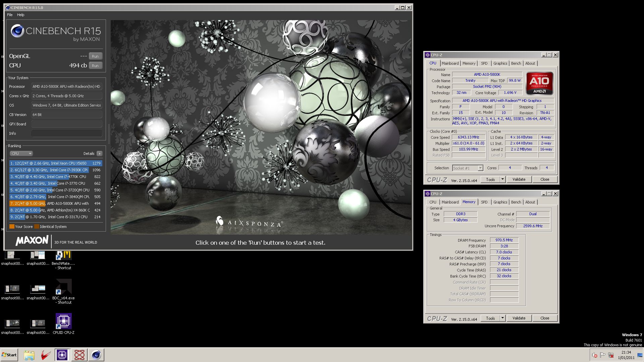The height and width of the screenshot is (362, 644).
Task: Switch to Mainboard tab in CPU-Z processor window
Action: [x=450, y=63]
